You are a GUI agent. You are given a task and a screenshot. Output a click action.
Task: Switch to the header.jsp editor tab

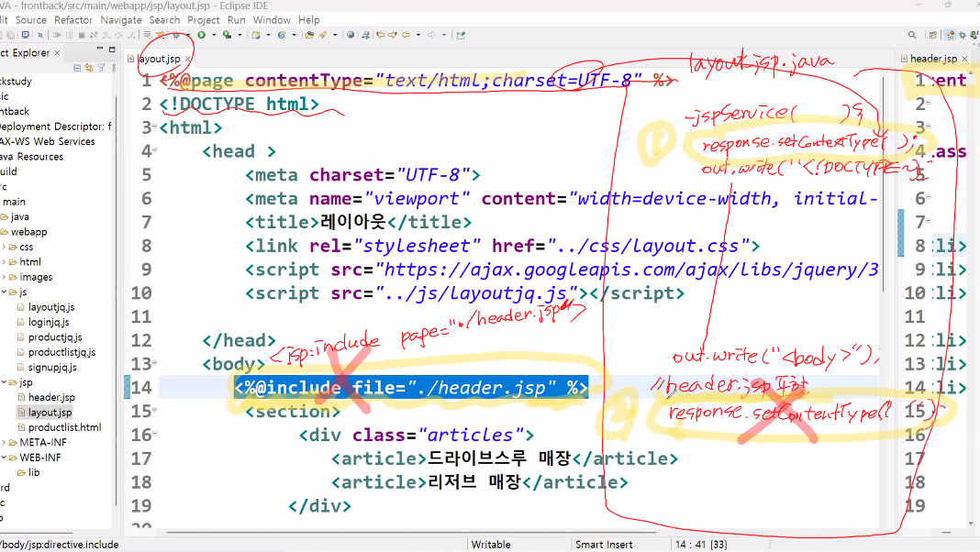coord(932,59)
